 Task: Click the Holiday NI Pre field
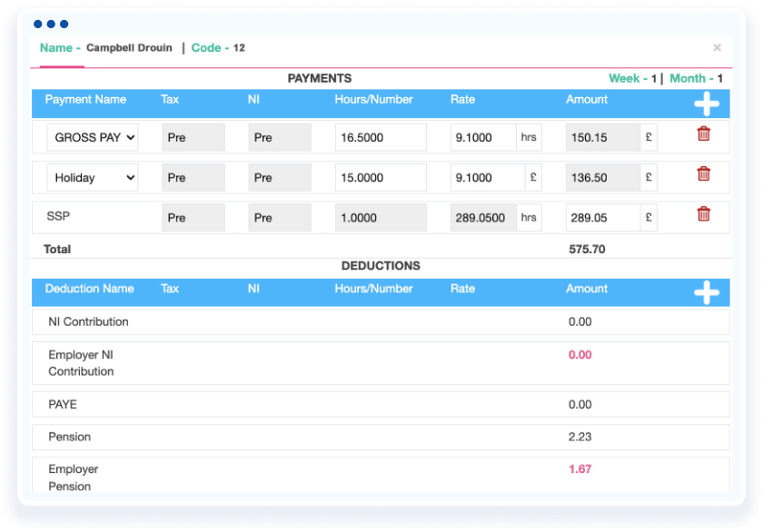tap(280, 178)
